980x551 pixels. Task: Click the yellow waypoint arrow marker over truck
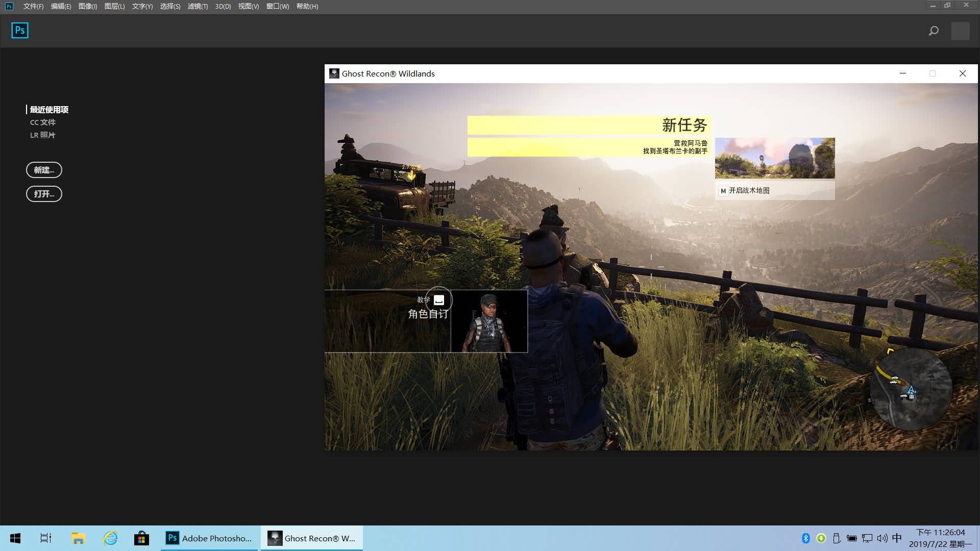click(411, 175)
